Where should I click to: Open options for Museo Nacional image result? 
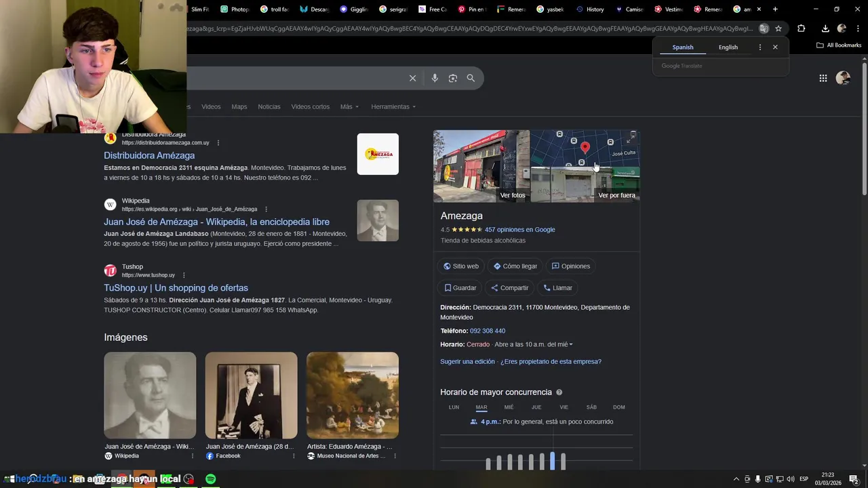pyautogui.click(x=395, y=456)
